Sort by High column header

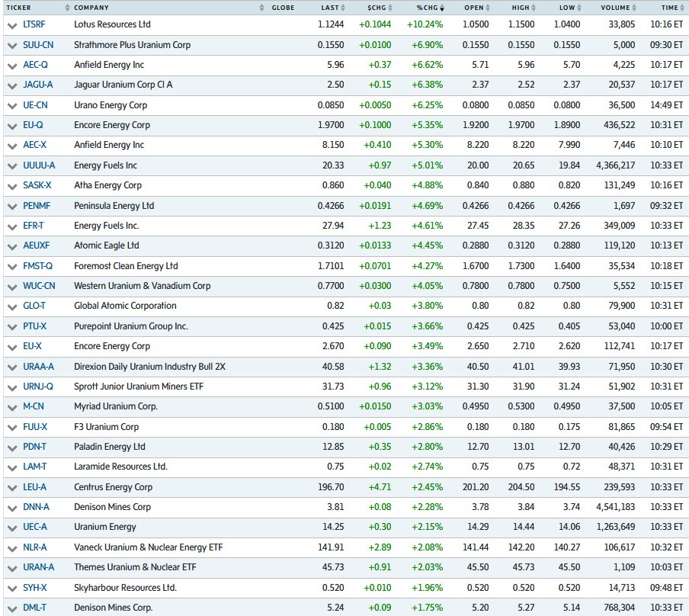coord(524,8)
